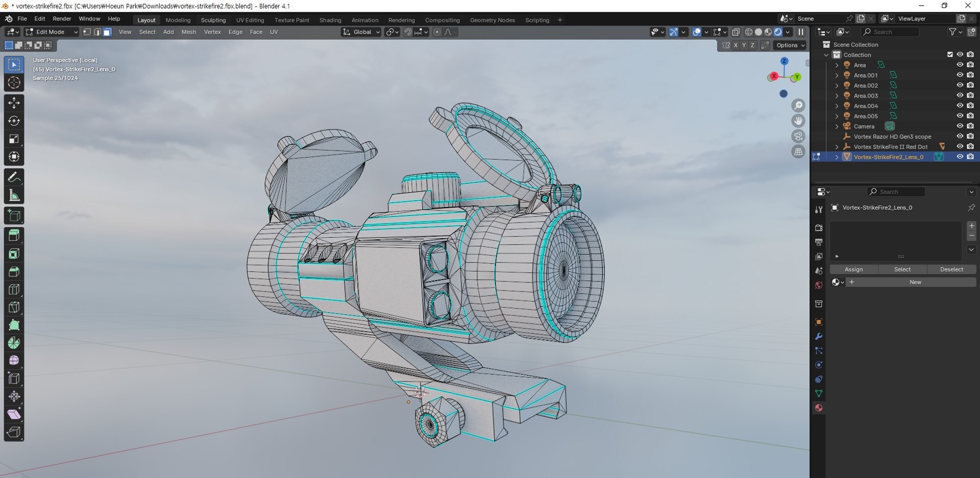Open the Mesh menu
Viewport: 980px width, 478px height.
pyautogui.click(x=189, y=32)
